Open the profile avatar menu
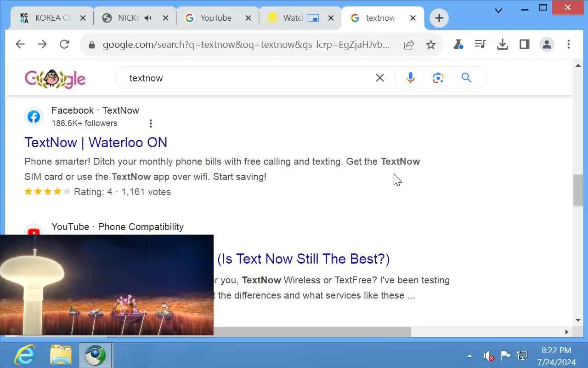Screen dimensions: 588x368 [547, 44]
